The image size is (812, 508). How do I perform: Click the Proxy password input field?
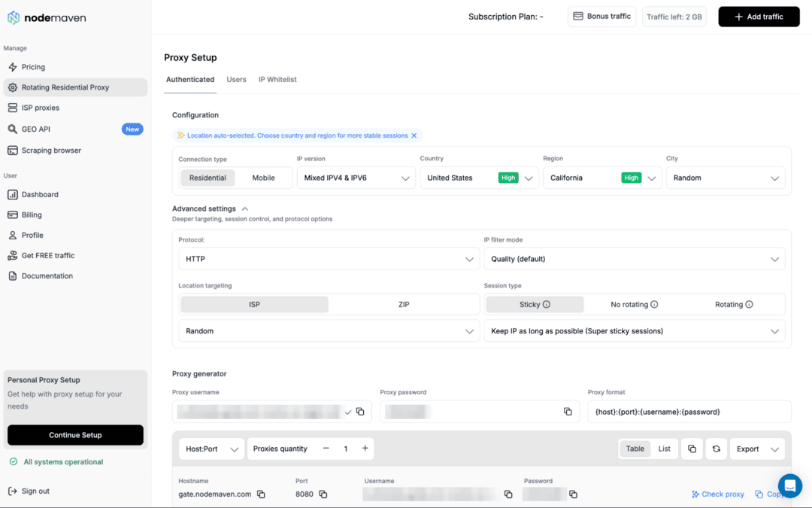click(480, 412)
